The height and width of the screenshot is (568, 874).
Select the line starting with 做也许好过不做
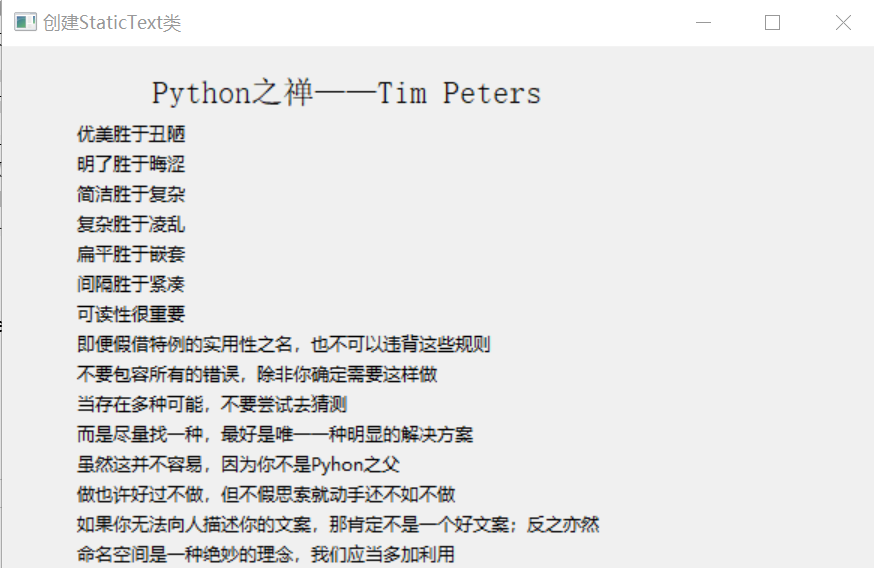tap(266, 494)
